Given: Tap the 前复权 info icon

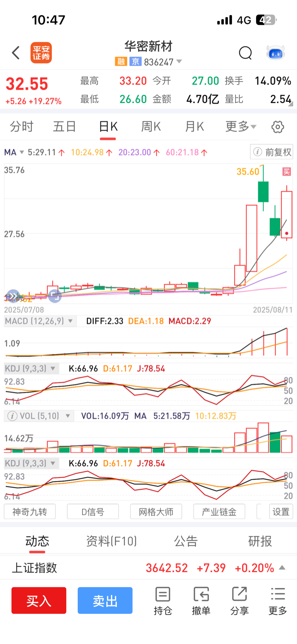Looking at the screenshot, I should [258, 152].
